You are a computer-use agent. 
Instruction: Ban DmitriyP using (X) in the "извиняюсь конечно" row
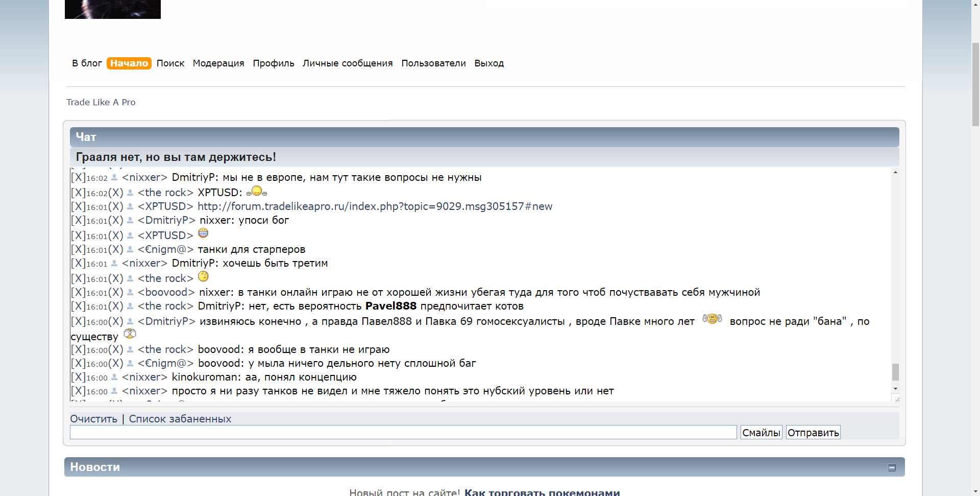[x=116, y=321]
